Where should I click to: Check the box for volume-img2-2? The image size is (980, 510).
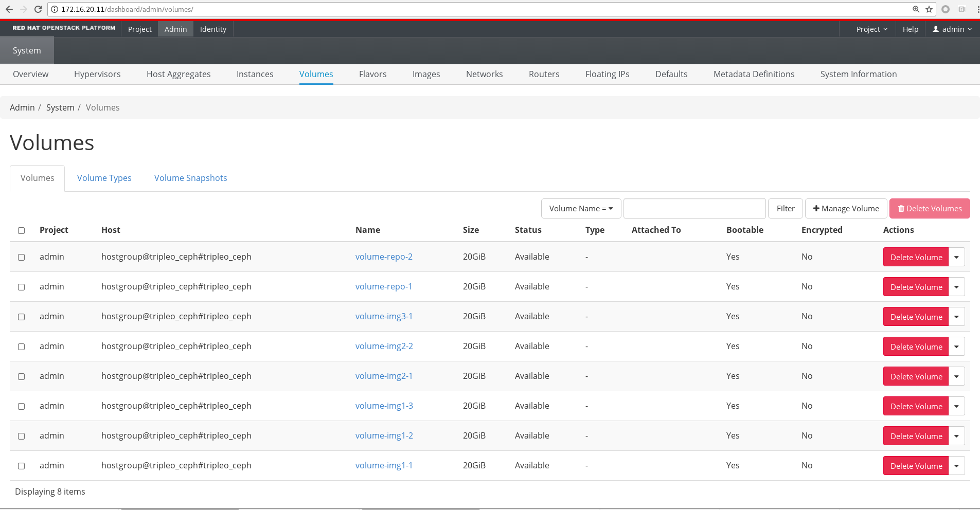(x=22, y=347)
